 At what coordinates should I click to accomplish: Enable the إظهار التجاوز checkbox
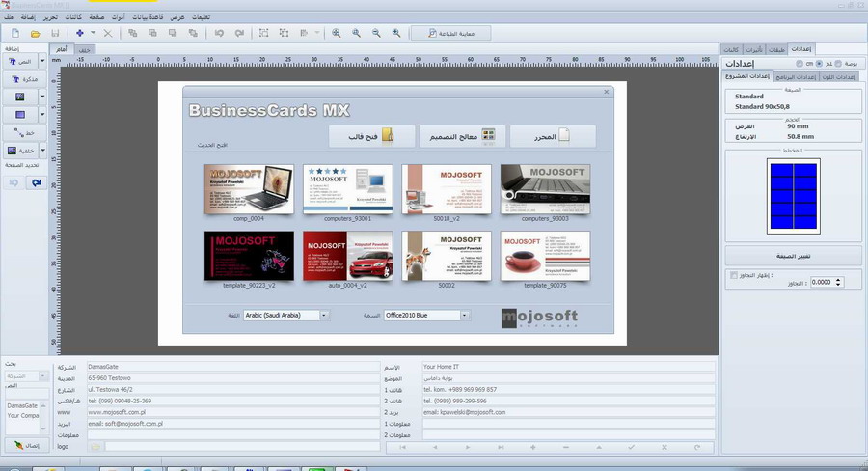[x=734, y=275]
